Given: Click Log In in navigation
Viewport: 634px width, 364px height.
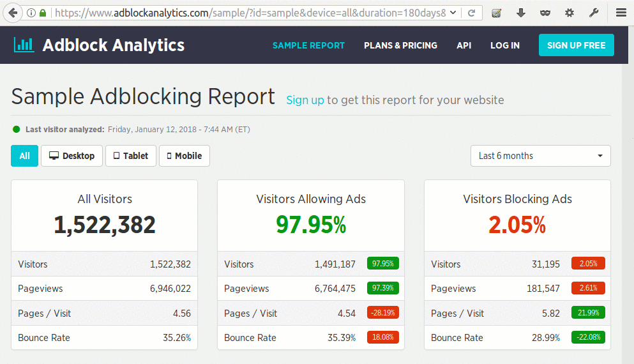Looking at the screenshot, I should tap(505, 45).
